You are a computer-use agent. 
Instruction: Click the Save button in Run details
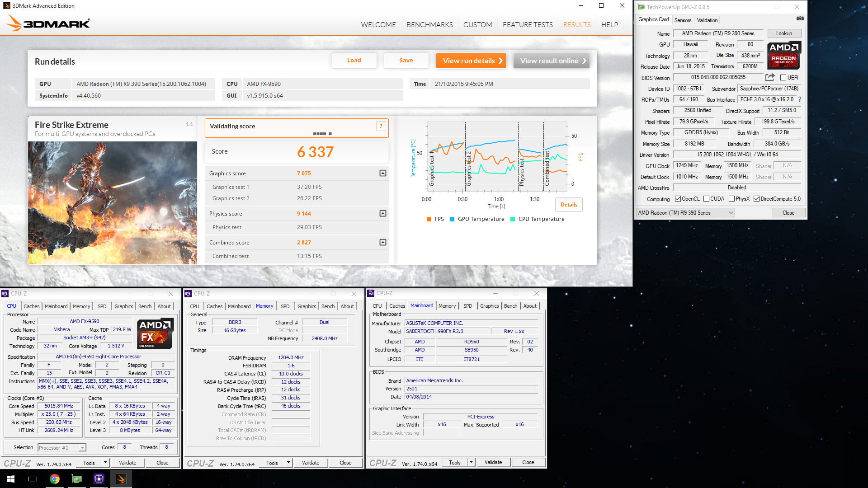pos(406,61)
